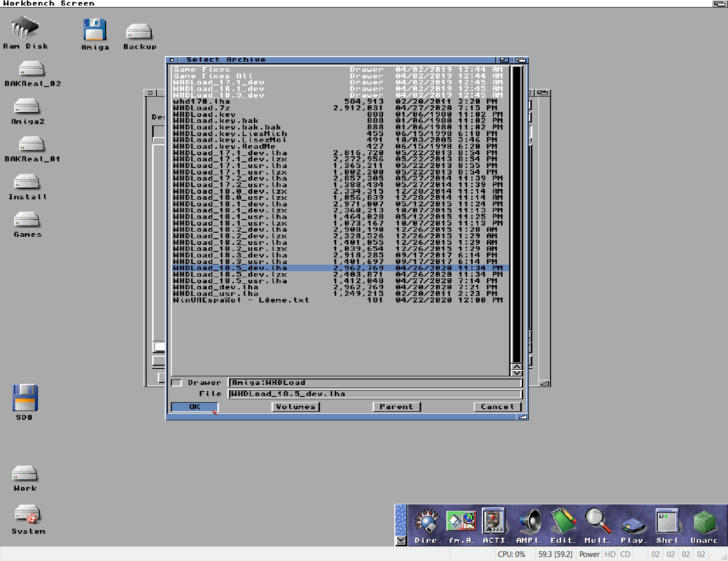
Task: Click the Cancel button
Action: click(498, 407)
